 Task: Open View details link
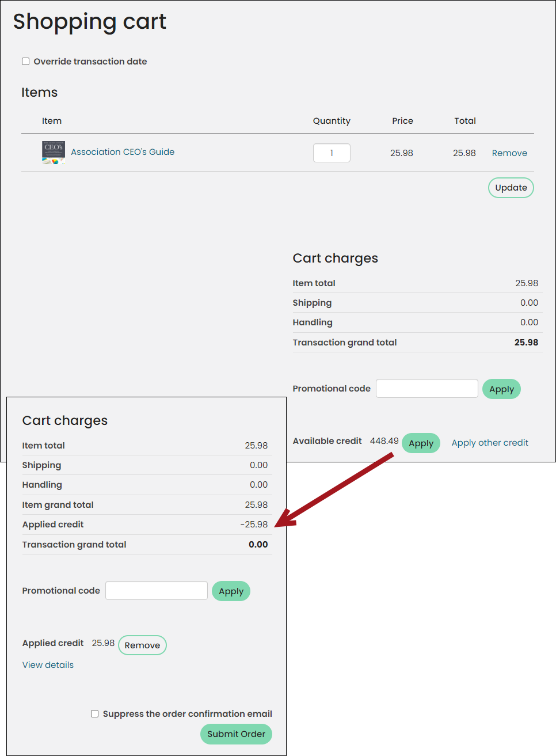(48, 665)
